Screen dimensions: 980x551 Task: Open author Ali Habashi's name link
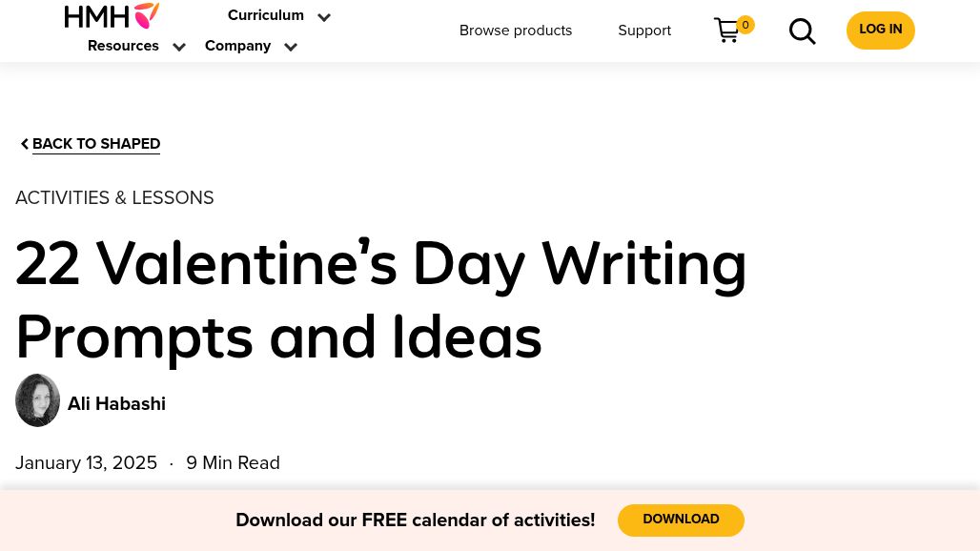(116, 404)
